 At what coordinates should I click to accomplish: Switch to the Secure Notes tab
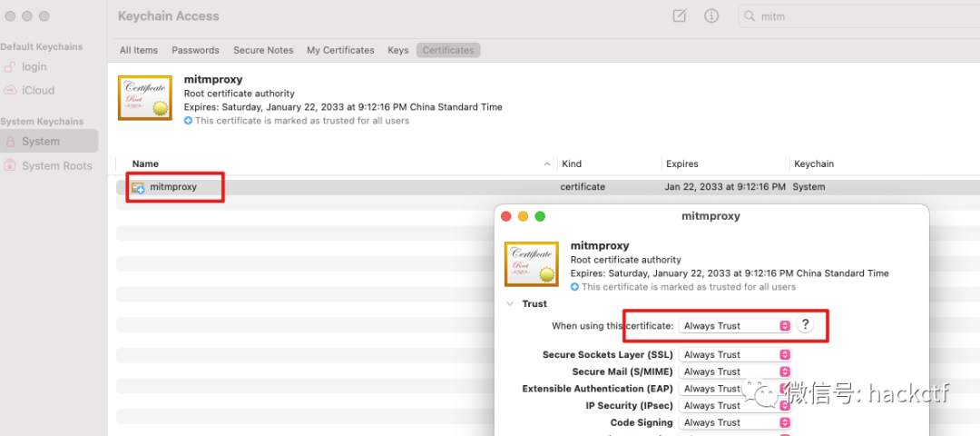263,50
